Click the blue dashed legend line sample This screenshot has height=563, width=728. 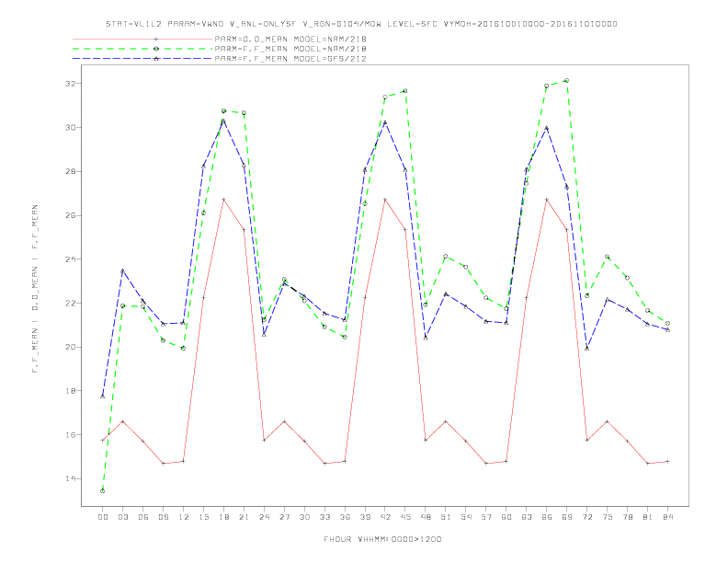click(142, 59)
